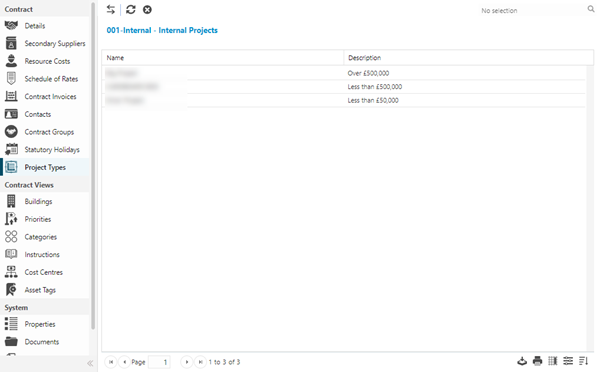Select Resource Costs from the sidebar

click(x=47, y=61)
